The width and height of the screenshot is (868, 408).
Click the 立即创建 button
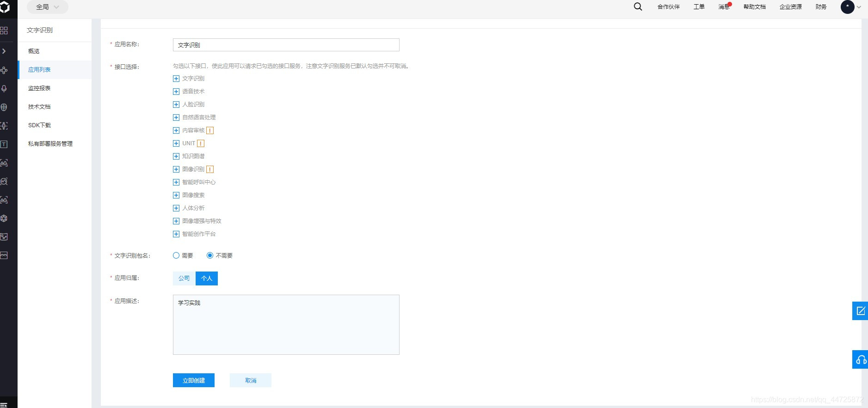point(194,380)
